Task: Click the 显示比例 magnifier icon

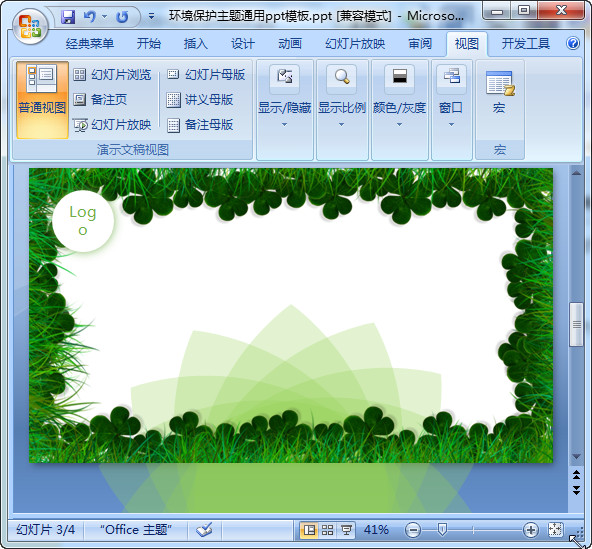Action: click(x=342, y=79)
